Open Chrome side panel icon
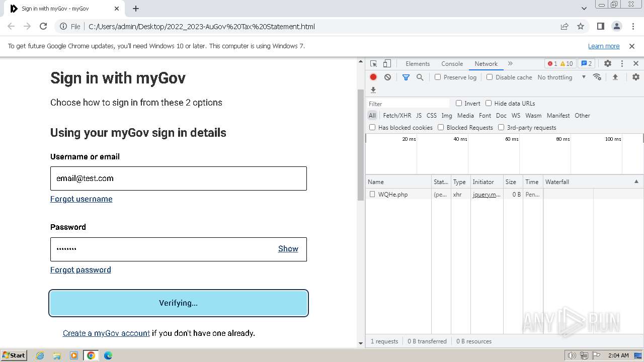The image size is (644, 362). [x=600, y=26]
